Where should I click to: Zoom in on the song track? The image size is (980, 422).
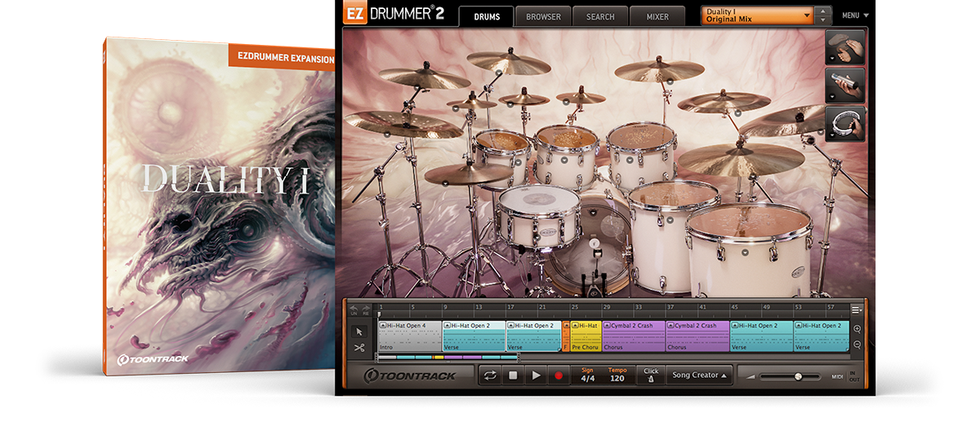[x=857, y=329]
